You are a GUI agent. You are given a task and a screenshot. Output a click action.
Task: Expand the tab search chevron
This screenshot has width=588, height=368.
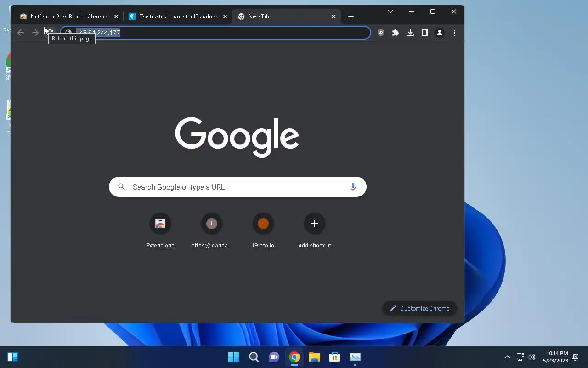(x=390, y=11)
